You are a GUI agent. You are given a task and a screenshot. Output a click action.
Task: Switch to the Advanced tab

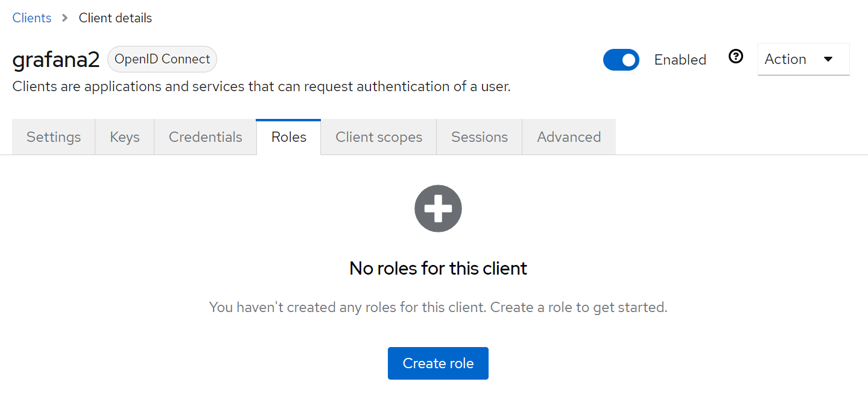click(569, 137)
